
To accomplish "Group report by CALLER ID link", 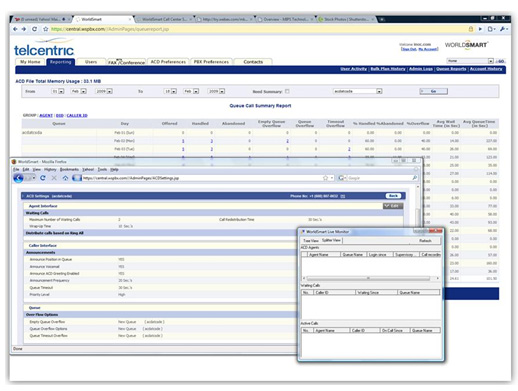I will click(x=77, y=115).
